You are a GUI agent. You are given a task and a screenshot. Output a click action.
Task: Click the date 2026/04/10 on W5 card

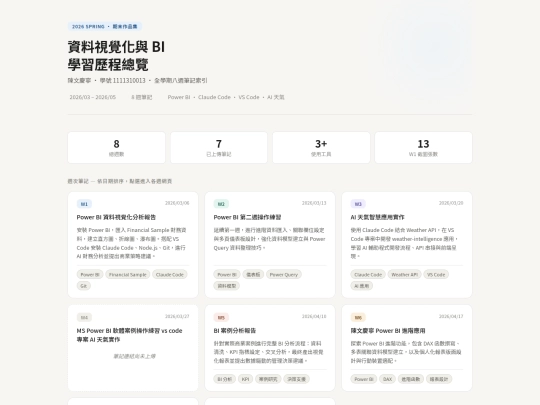tap(314, 316)
